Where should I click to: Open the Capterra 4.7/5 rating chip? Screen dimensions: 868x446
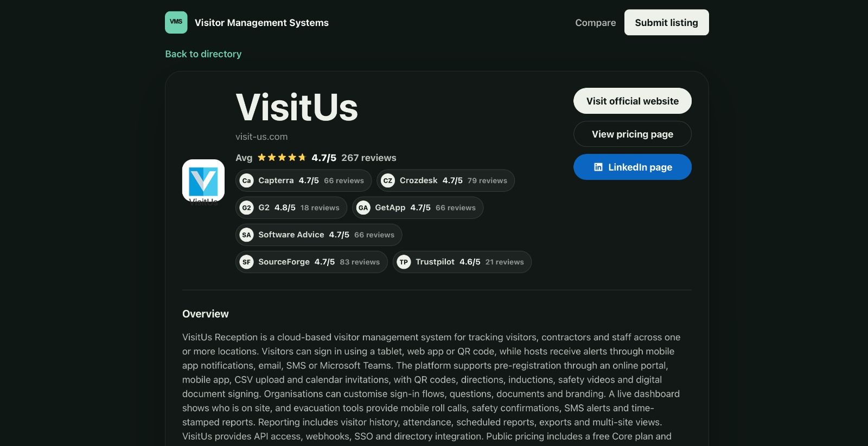coord(303,180)
